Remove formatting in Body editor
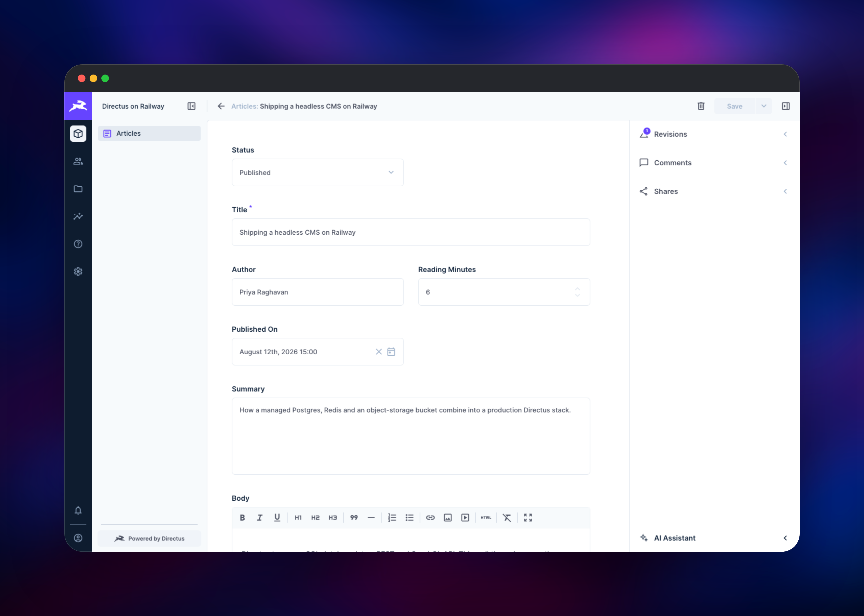This screenshot has width=864, height=616. tap(507, 518)
